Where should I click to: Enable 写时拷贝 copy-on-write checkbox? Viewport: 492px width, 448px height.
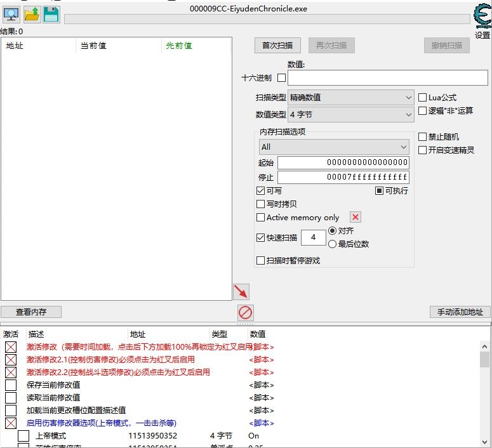(x=260, y=204)
